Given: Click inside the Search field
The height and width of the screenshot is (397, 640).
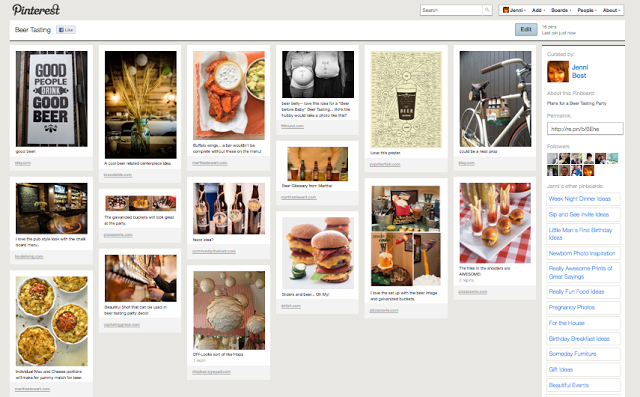Looking at the screenshot, I should pyautogui.click(x=451, y=10).
